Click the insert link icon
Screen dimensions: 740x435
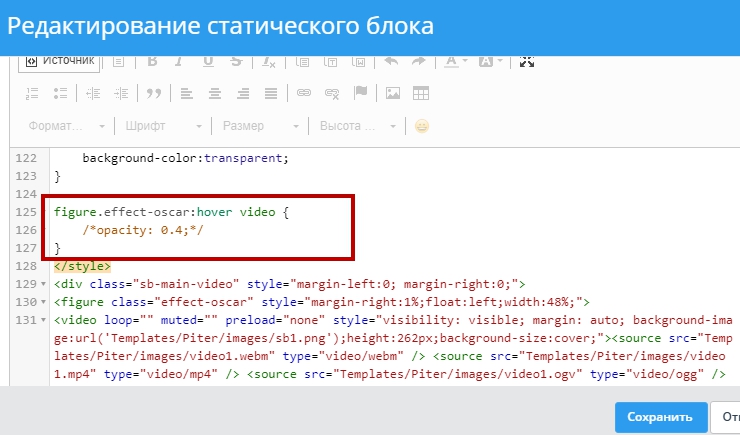point(305,93)
